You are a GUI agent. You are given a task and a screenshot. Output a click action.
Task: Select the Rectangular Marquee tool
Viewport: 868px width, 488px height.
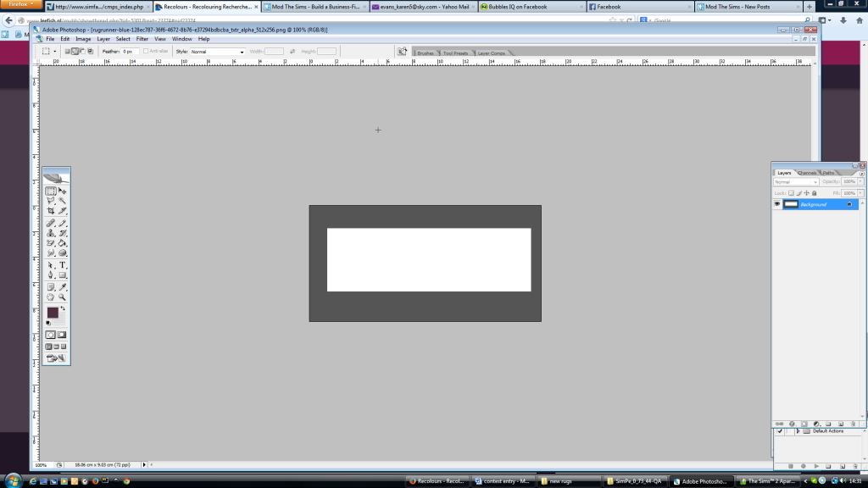coord(51,191)
